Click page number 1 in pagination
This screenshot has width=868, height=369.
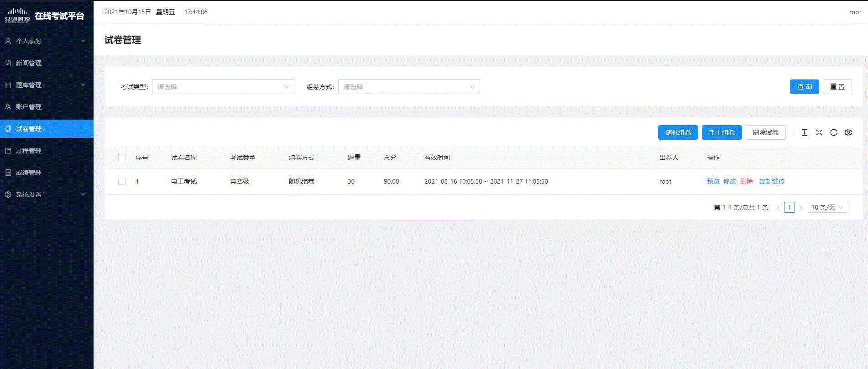point(789,207)
